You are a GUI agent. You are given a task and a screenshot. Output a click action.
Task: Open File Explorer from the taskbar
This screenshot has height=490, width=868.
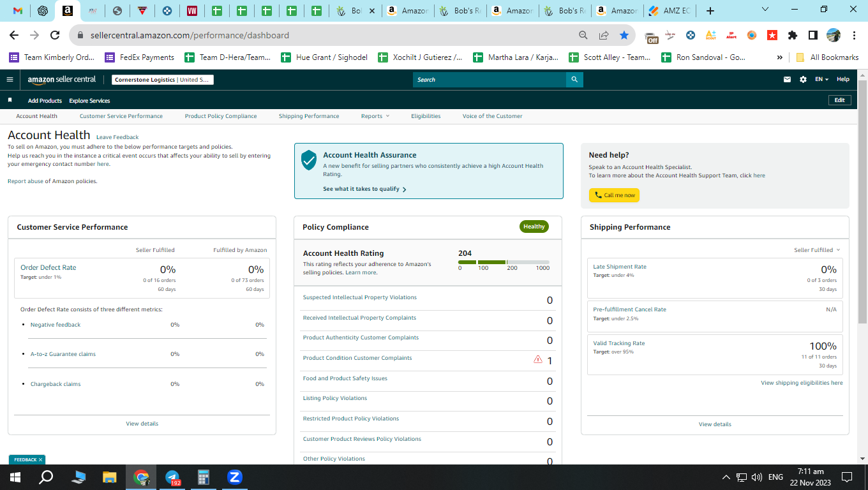tap(110, 477)
